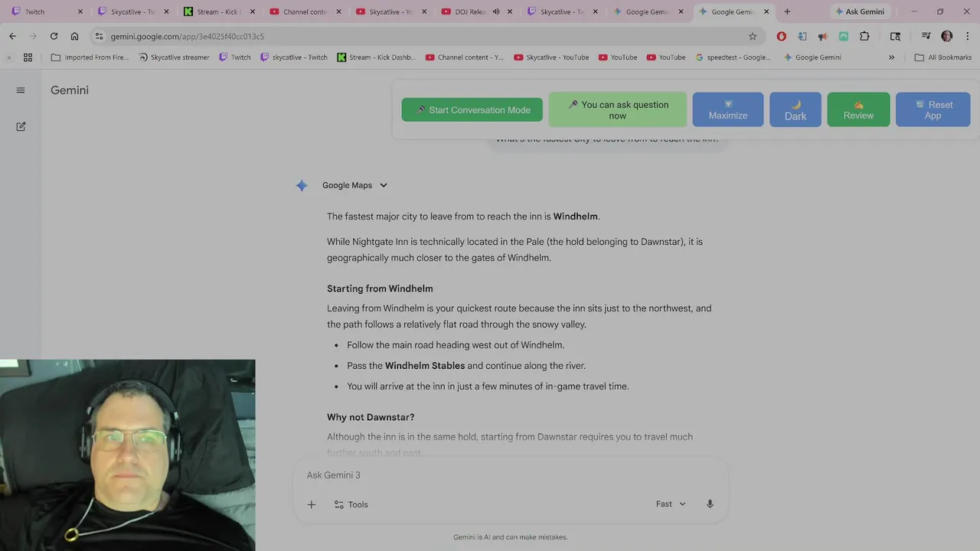Expand the Fast model selector dropdown
The image size is (980, 551).
pyautogui.click(x=671, y=504)
